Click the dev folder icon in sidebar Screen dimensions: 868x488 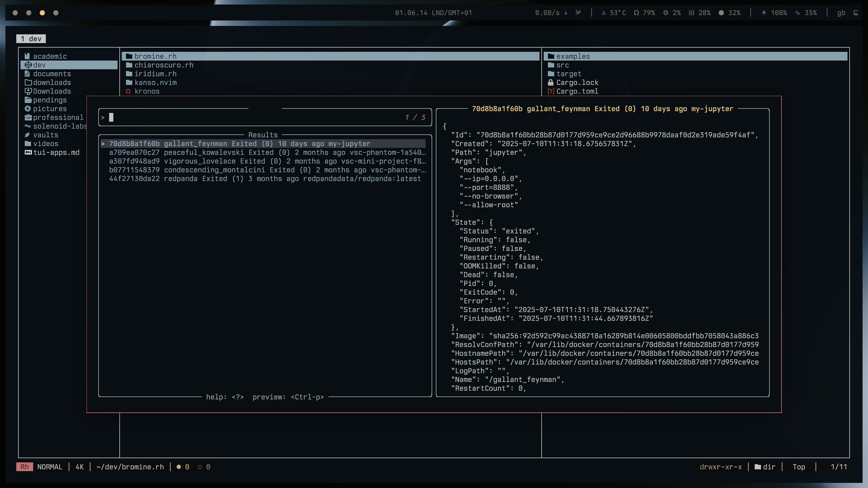tap(28, 65)
